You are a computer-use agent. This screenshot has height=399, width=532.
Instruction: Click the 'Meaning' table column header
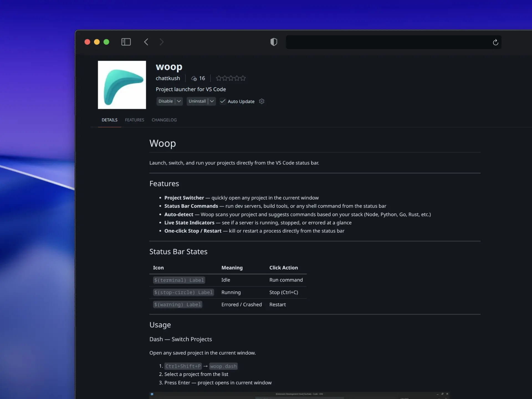232,268
